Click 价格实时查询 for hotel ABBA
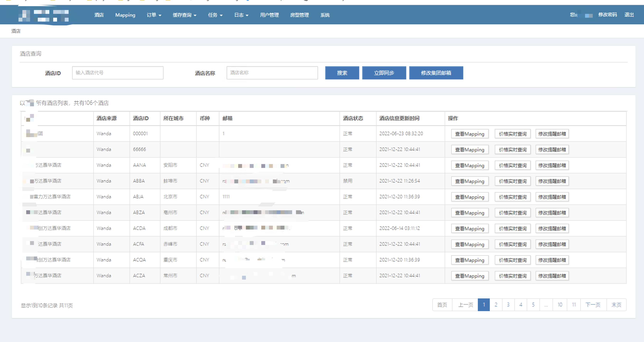 (x=513, y=181)
